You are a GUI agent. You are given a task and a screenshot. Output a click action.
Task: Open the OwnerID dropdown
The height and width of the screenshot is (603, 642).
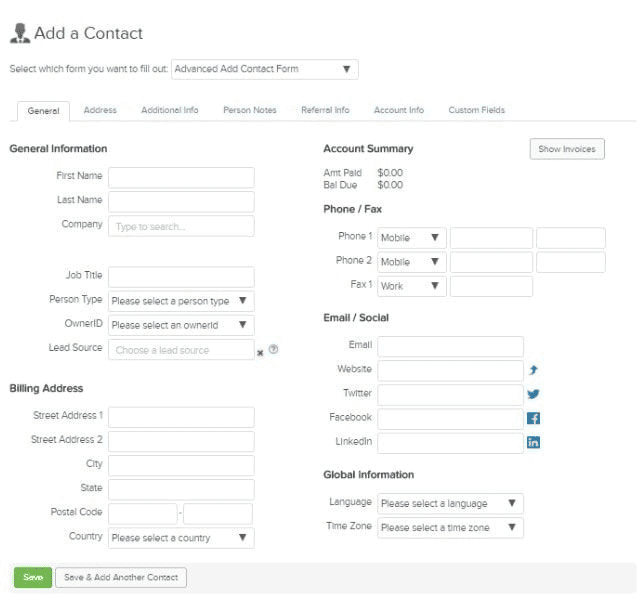click(x=181, y=325)
